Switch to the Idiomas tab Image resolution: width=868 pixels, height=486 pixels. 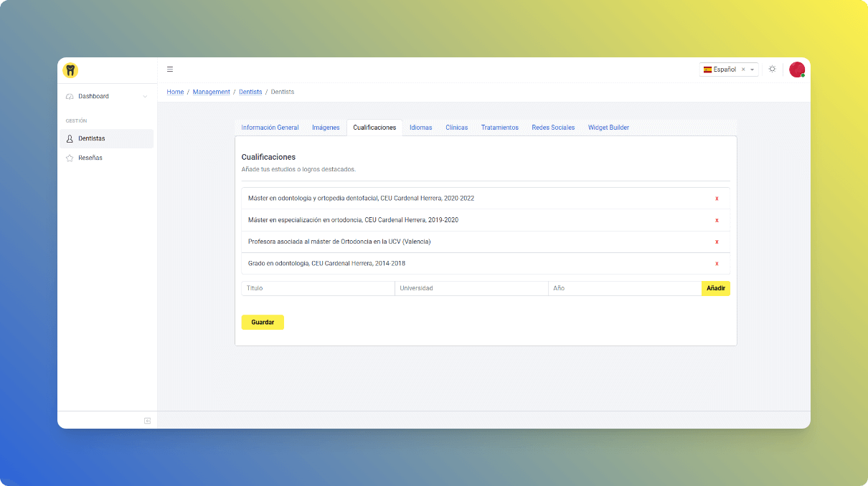click(x=420, y=128)
